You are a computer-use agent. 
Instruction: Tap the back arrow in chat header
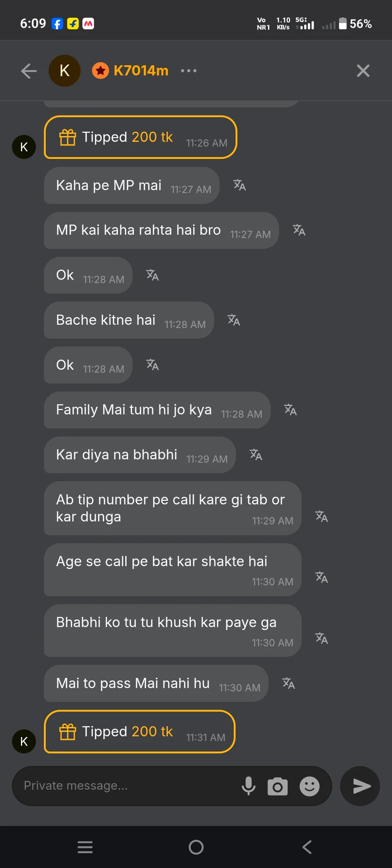tap(29, 71)
